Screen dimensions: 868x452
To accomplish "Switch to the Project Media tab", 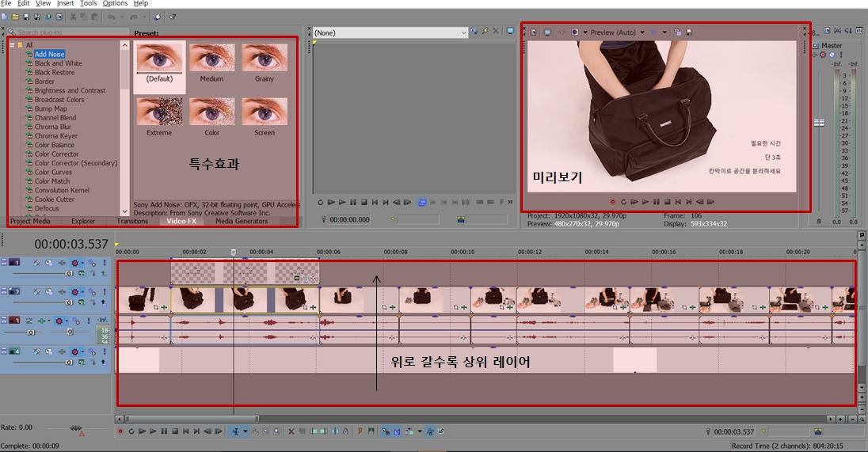I will (x=30, y=222).
